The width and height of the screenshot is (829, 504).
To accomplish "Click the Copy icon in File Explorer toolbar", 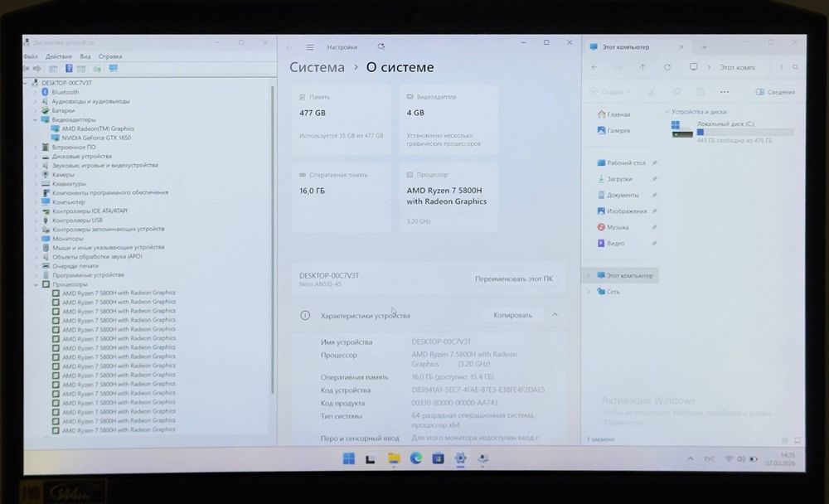I will click(676, 92).
